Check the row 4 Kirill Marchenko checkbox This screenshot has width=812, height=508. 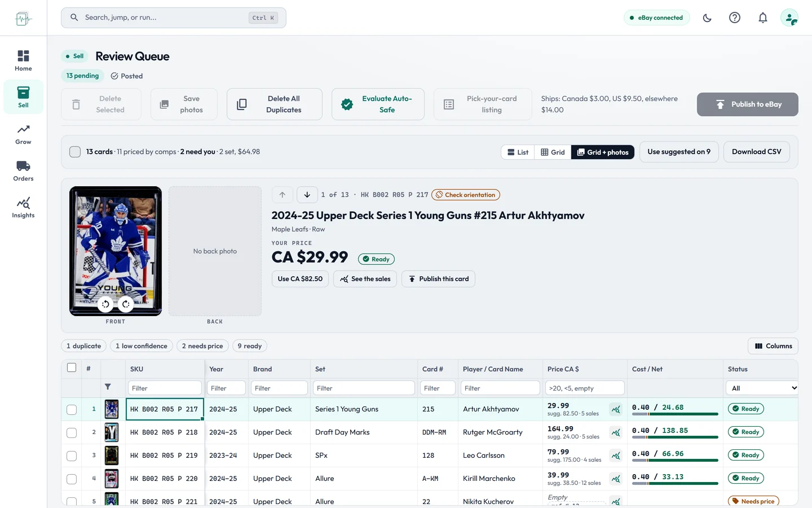click(72, 479)
